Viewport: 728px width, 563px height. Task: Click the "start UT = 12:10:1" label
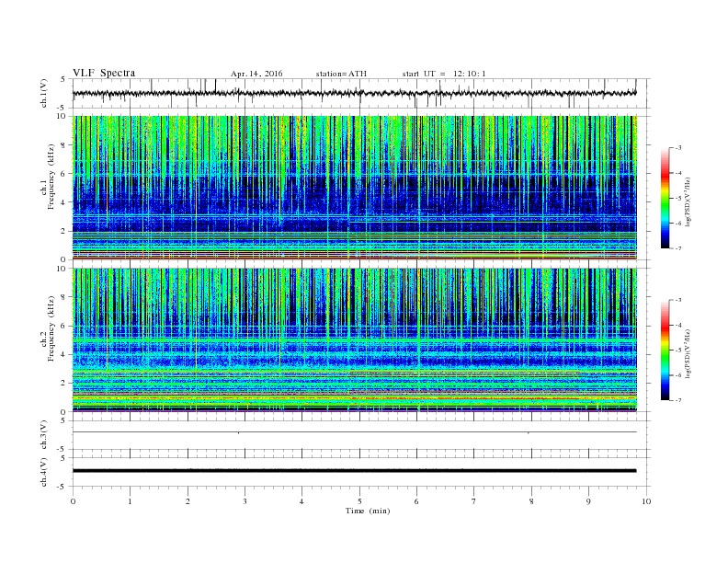point(444,74)
